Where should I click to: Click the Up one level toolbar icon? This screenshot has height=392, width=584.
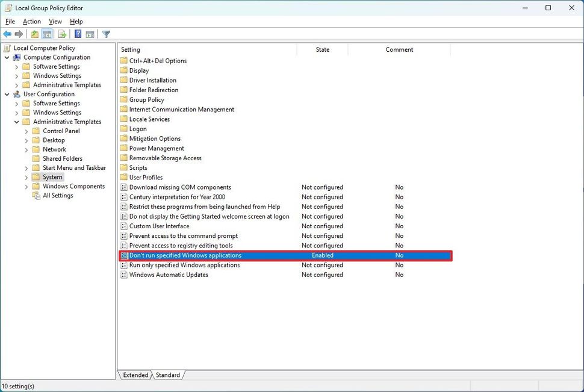point(34,34)
